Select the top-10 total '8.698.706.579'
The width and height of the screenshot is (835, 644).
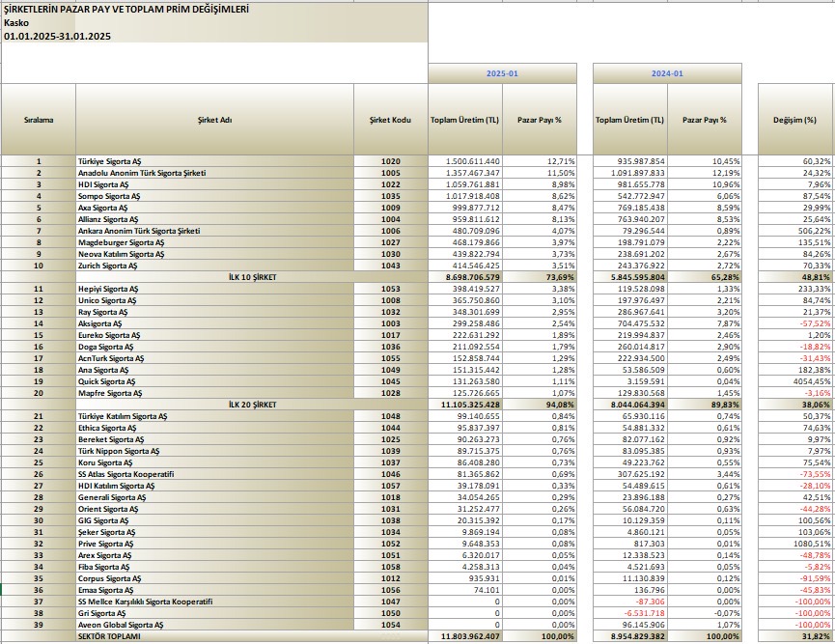(x=473, y=277)
